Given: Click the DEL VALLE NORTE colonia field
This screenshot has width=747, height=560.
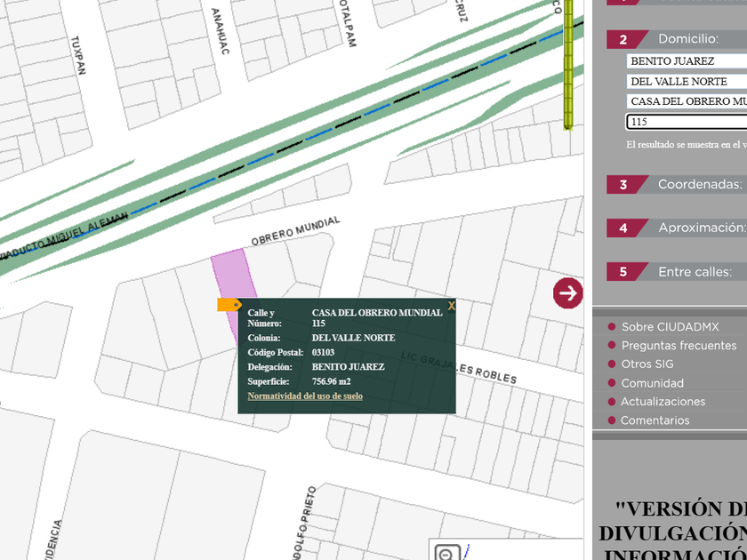Looking at the screenshot, I should click(686, 82).
